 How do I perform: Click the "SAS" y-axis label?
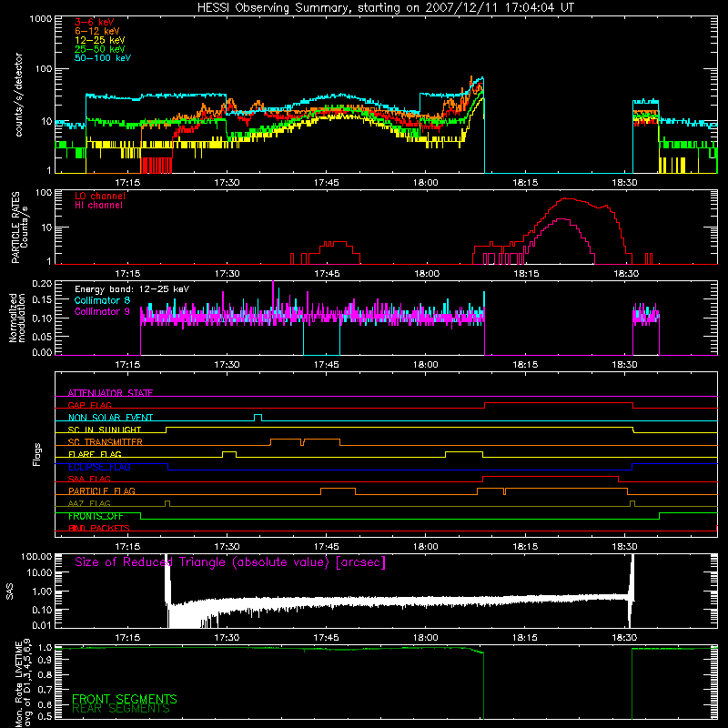pos(9,591)
